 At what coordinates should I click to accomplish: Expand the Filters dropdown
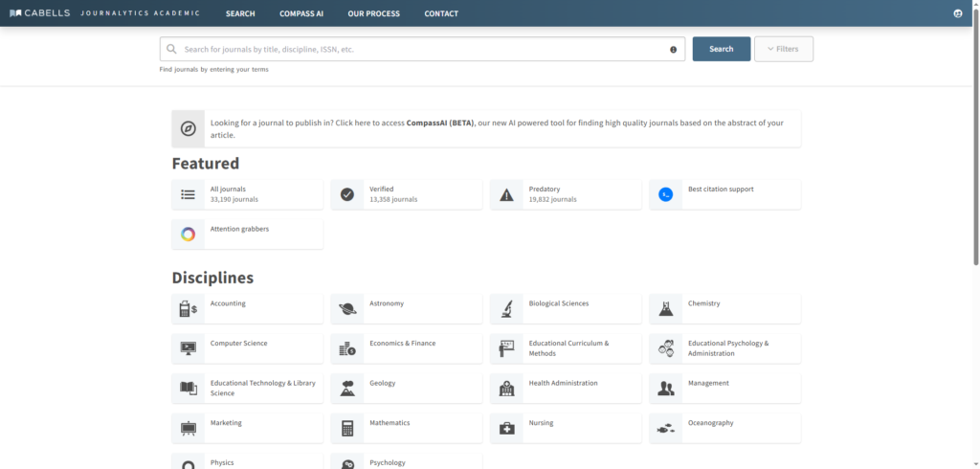click(783, 49)
